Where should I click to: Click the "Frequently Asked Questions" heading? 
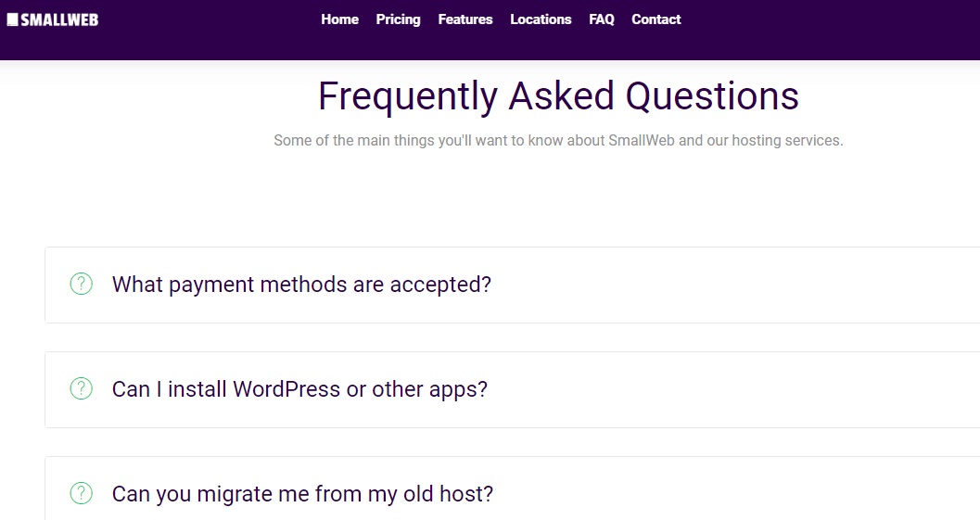(558, 96)
